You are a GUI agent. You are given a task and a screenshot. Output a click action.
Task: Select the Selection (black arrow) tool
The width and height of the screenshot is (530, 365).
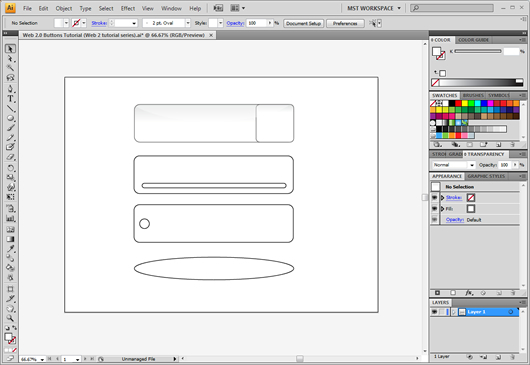tap(10, 49)
